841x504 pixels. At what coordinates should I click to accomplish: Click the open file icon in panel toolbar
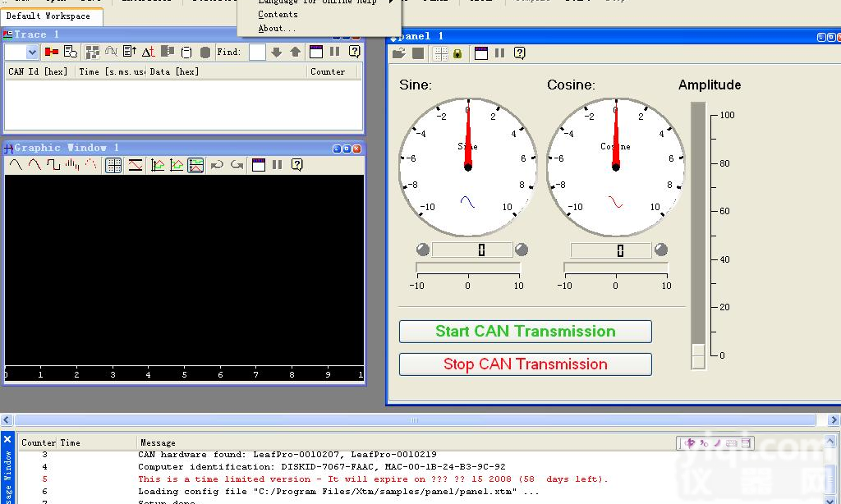point(399,53)
